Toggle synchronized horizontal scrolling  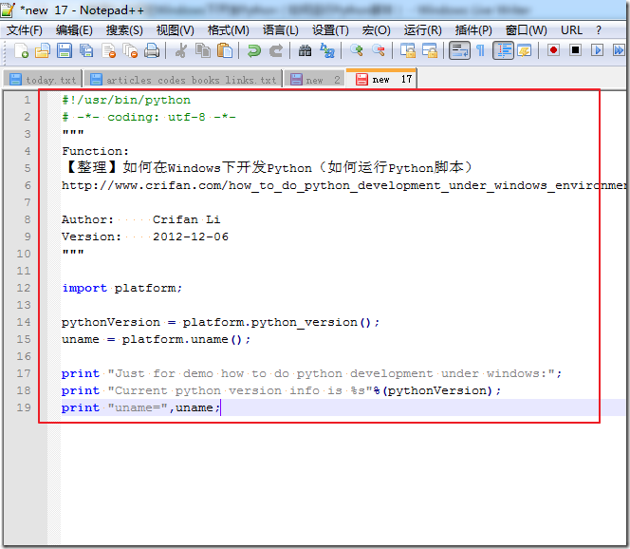430,51
